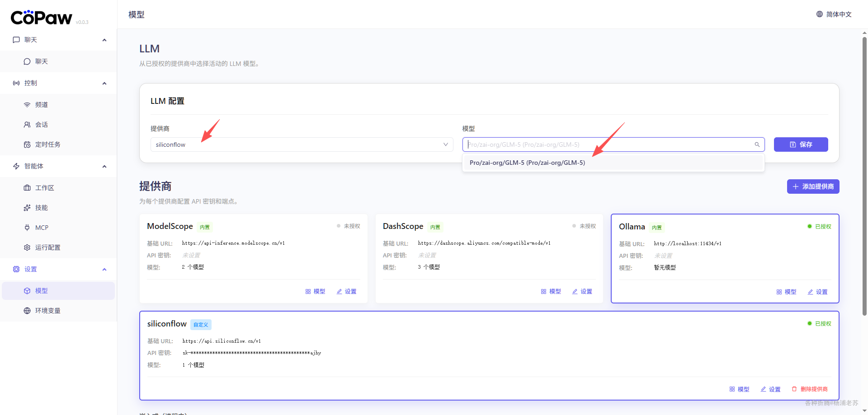Collapse the 聊天 section
868x415 pixels.
click(104, 40)
